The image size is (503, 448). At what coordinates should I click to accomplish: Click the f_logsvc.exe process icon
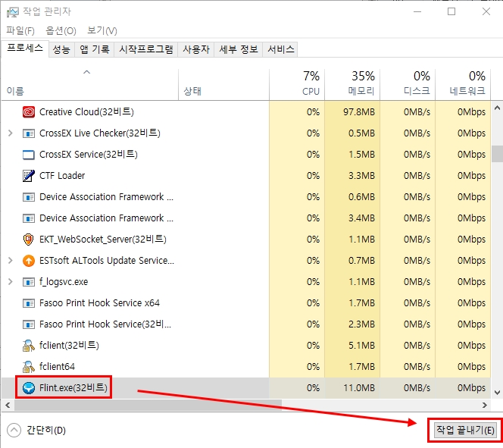(29, 282)
